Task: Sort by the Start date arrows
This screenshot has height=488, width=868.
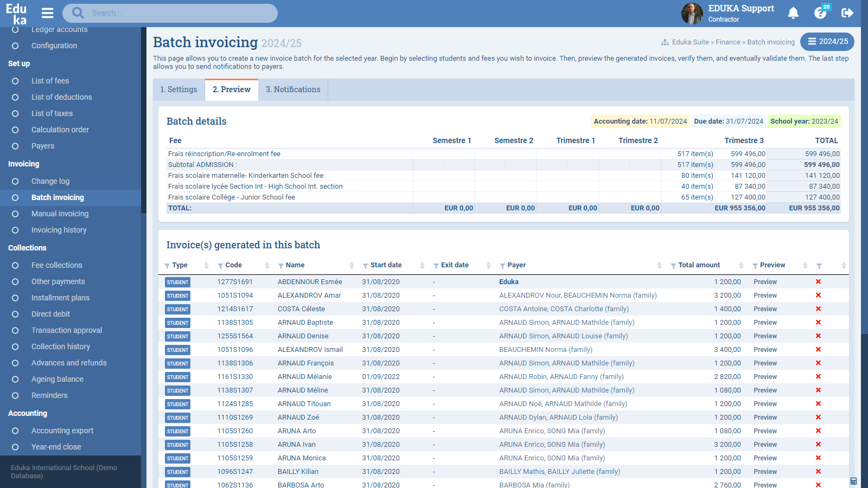Action: point(422,265)
